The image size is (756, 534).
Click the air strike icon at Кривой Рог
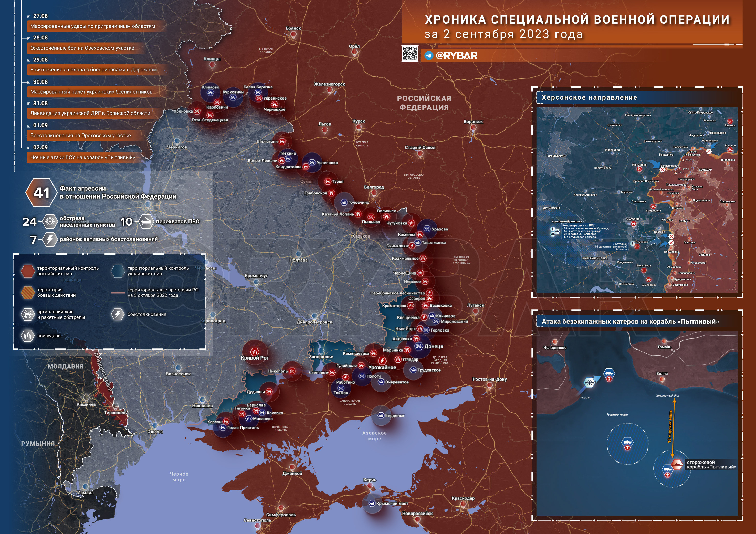click(255, 352)
